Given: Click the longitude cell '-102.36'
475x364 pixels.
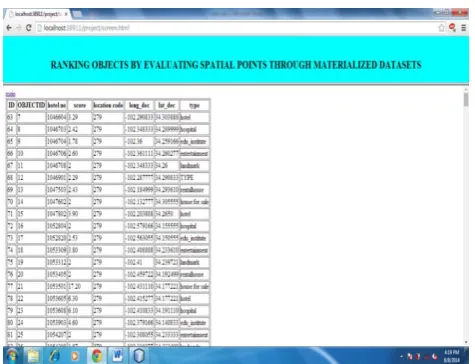Looking at the screenshot, I should pos(139,141).
